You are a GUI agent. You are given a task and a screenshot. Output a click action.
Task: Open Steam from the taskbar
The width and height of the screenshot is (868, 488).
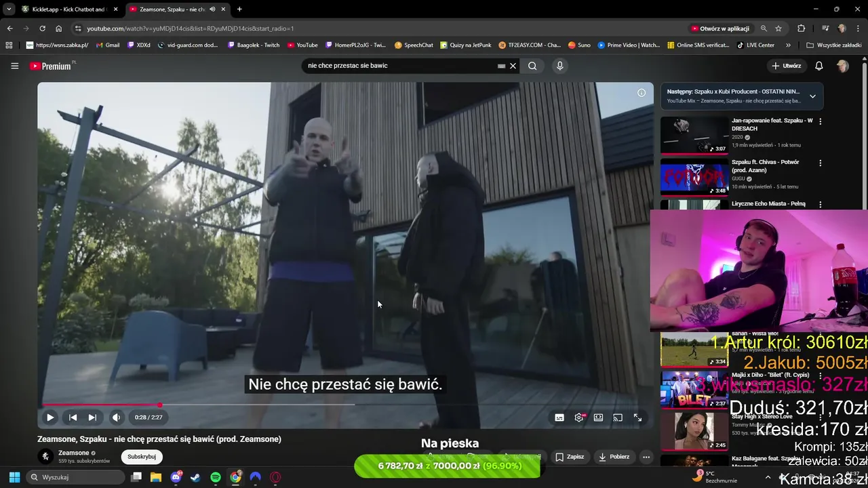click(196, 477)
